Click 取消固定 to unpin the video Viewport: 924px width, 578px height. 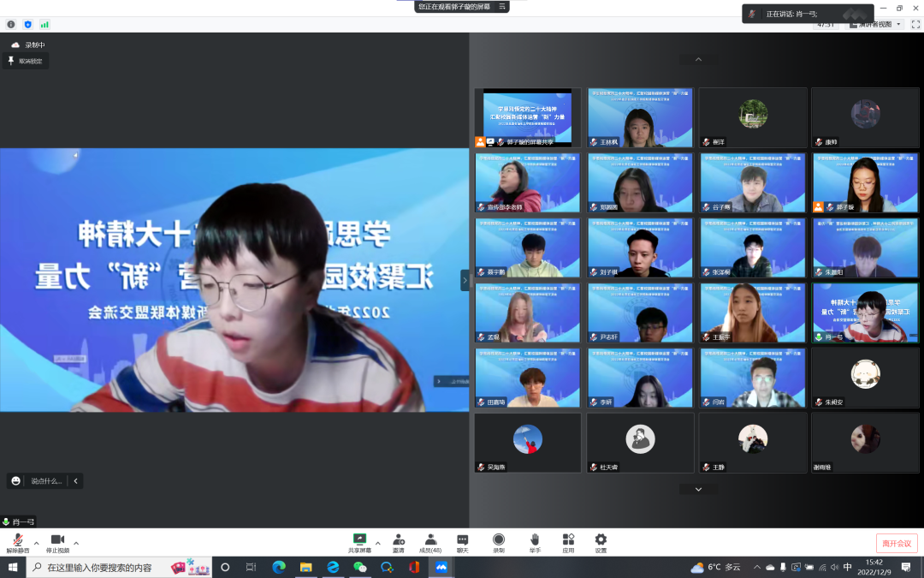coord(26,61)
